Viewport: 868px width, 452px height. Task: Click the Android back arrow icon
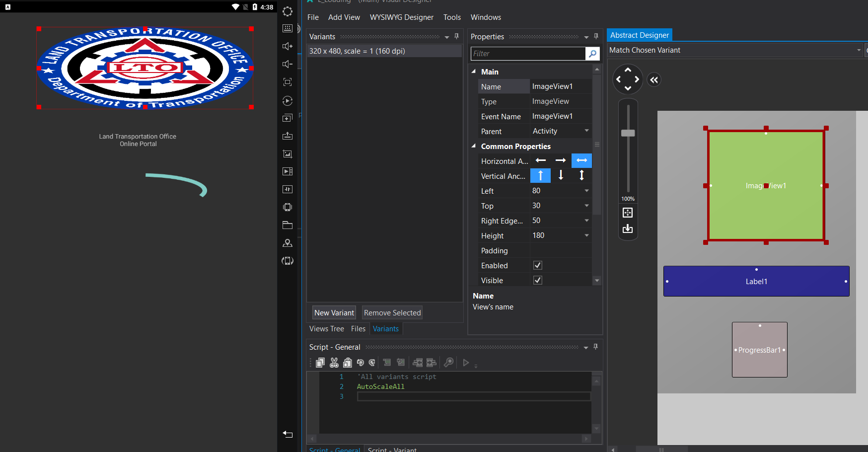[x=288, y=434]
